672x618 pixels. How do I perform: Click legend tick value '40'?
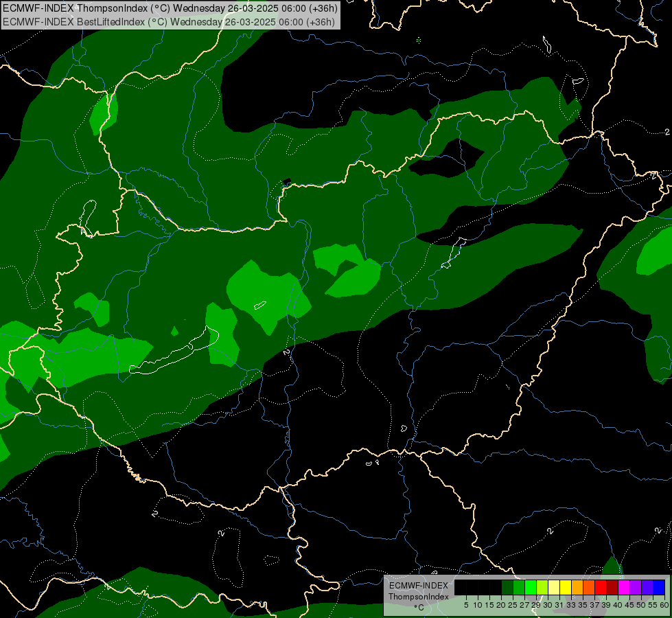click(618, 605)
